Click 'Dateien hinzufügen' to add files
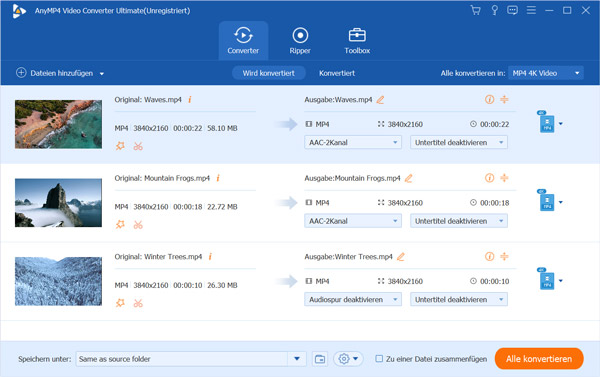Screen dimensions: 600x377 (54, 73)
